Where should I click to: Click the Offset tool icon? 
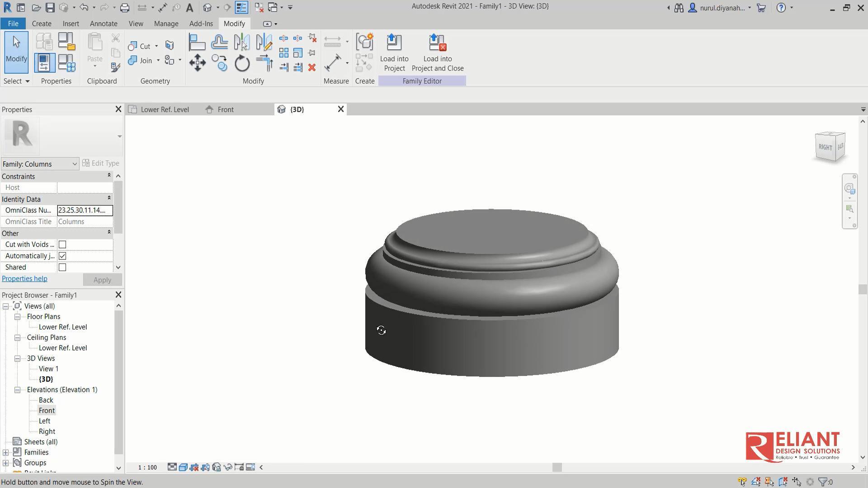[x=220, y=42]
